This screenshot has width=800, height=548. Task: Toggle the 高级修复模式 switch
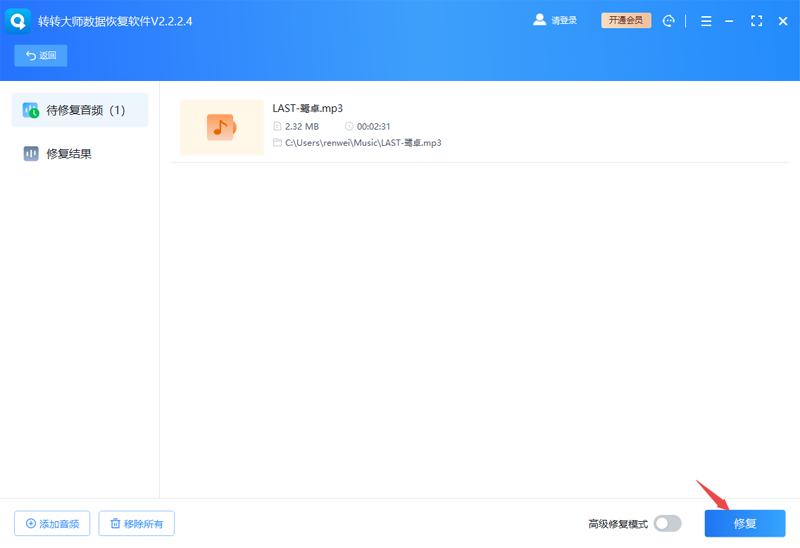coord(667,524)
